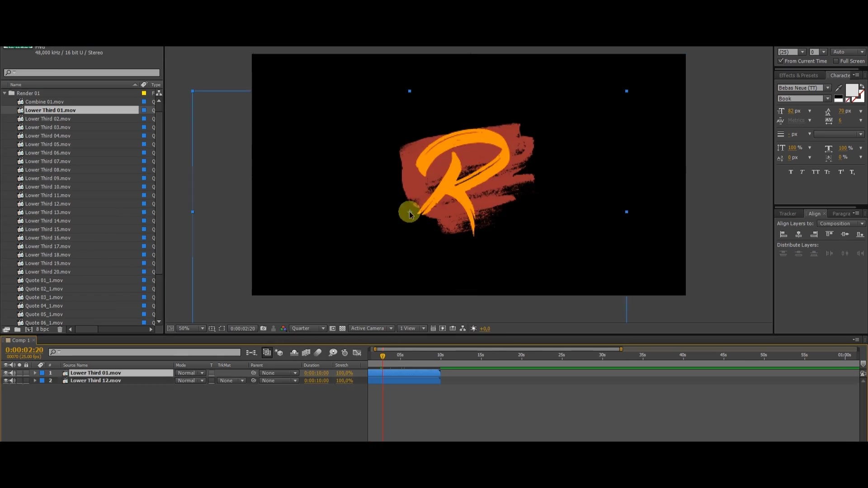This screenshot has width=868, height=488.
Task: Open the Bebas Neue font family dropdown
Action: 828,88
